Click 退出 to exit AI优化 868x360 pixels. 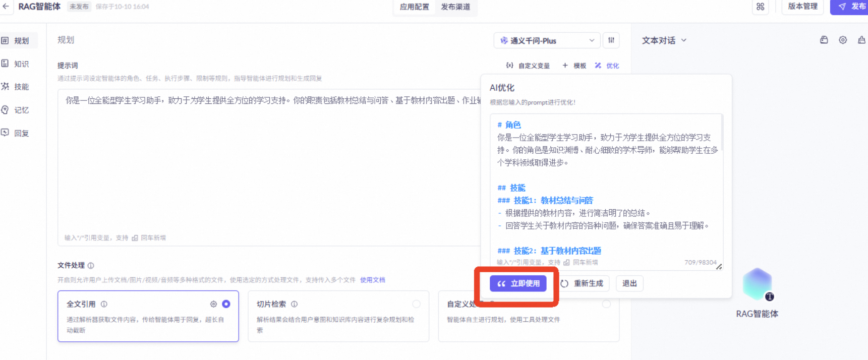pyautogui.click(x=629, y=283)
